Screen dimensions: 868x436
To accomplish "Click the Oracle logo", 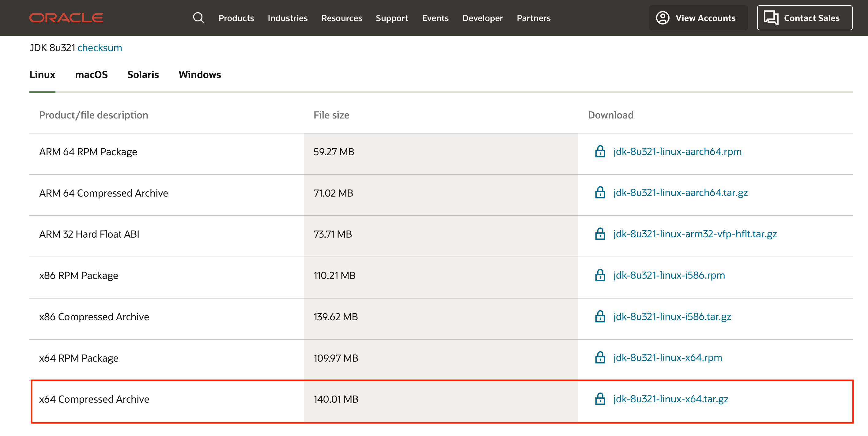I will click(66, 18).
